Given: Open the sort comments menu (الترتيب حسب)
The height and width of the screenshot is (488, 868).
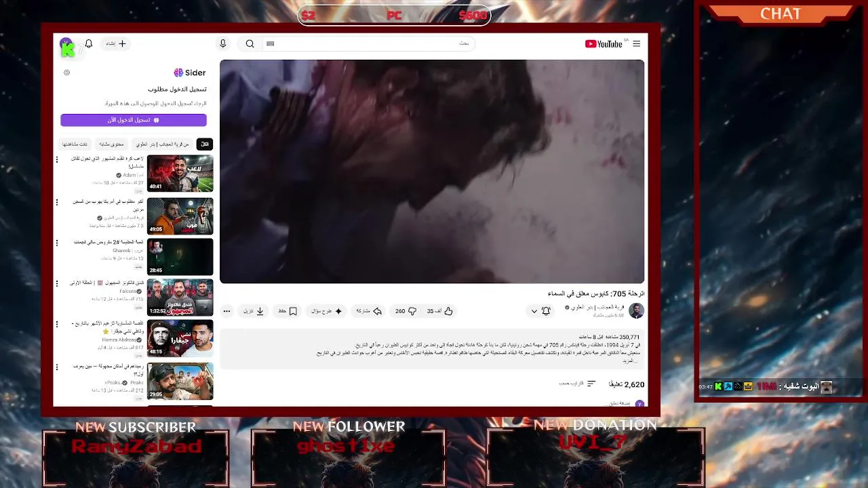Looking at the screenshot, I should (x=577, y=384).
